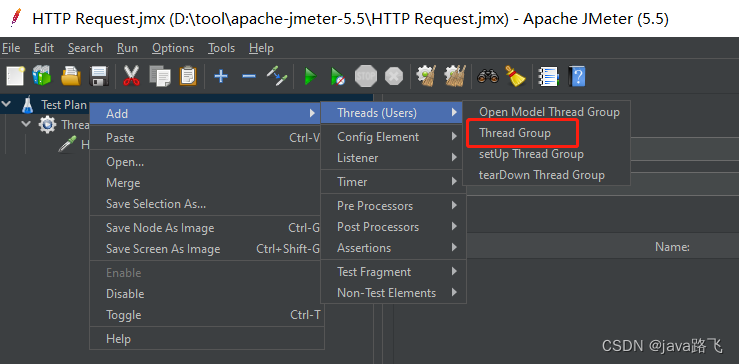739x364 pixels.
Task: Highlight Threads (Users) submenu item
Action: point(391,113)
